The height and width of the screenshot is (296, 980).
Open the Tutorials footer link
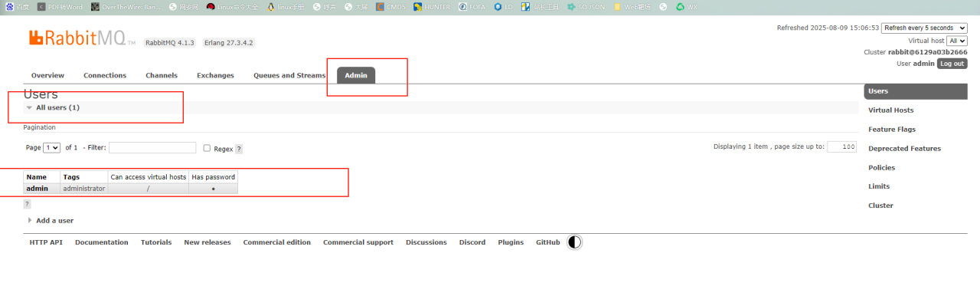click(x=156, y=242)
